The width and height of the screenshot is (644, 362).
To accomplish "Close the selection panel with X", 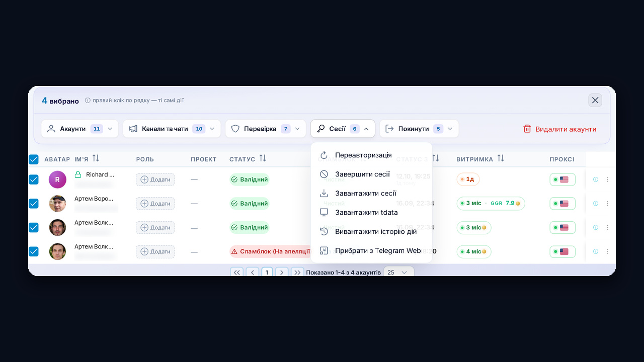I will coord(595,100).
